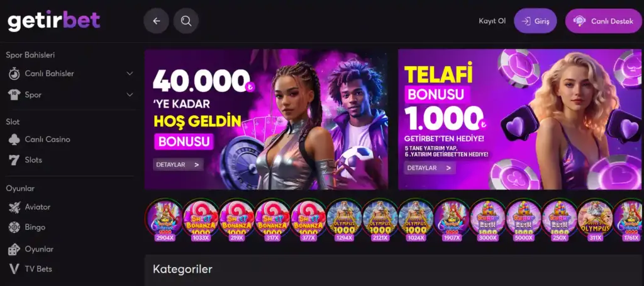
Task: Click the Giriş login button
Action: (x=535, y=21)
